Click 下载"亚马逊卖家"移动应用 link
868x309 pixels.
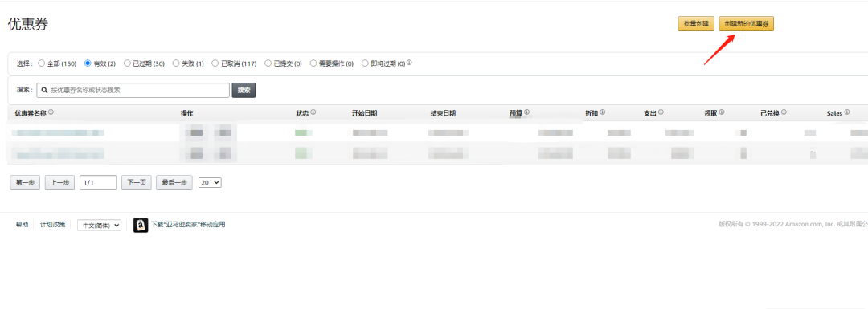(188, 225)
